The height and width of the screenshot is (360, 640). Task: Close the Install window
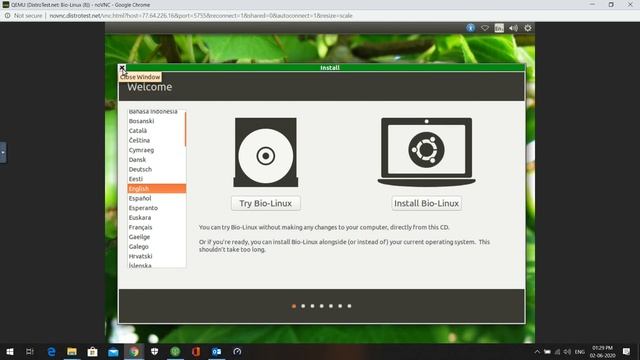click(x=122, y=68)
